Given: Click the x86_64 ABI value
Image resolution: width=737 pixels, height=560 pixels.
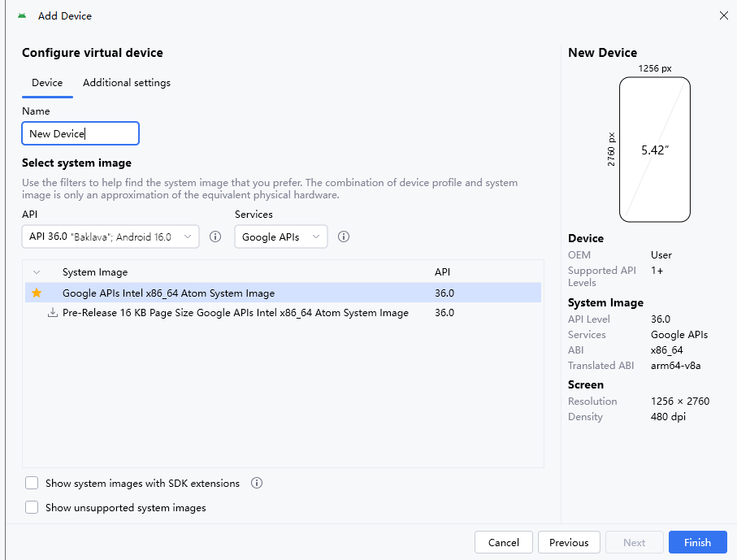Looking at the screenshot, I should (666, 349).
